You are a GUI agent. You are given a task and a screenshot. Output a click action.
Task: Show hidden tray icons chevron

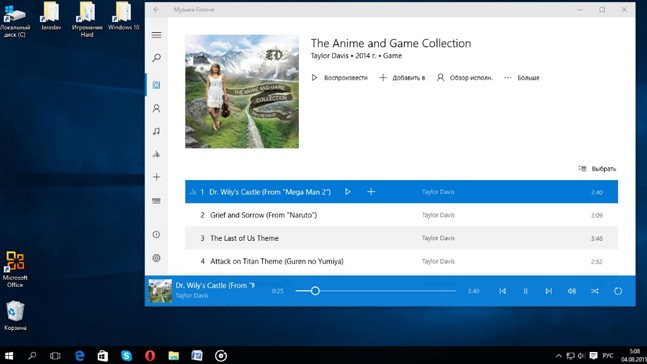(x=558, y=356)
